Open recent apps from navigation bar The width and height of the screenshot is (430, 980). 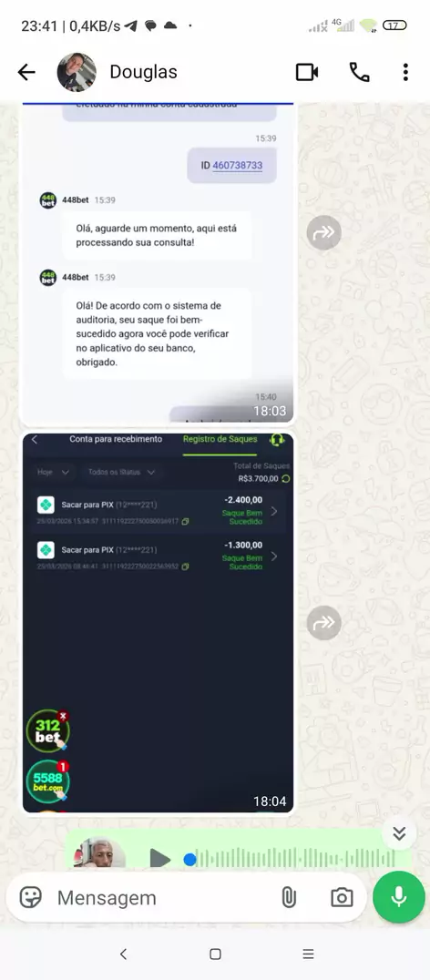point(308,954)
